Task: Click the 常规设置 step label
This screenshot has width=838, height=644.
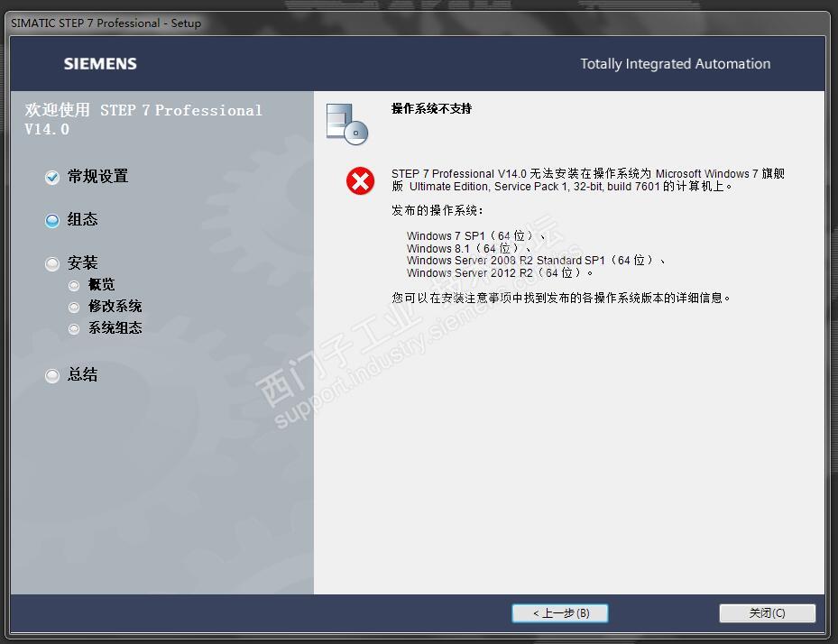Action: point(97,176)
